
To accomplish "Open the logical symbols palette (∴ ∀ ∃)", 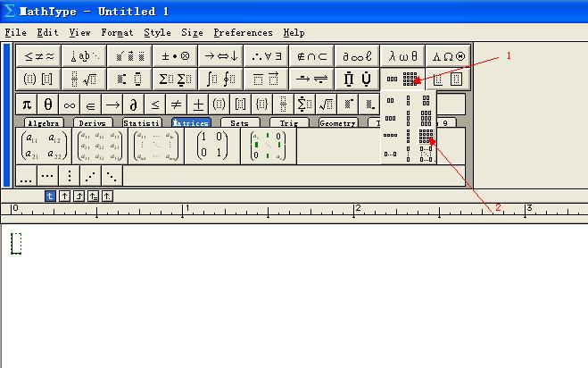I will click(x=266, y=56).
